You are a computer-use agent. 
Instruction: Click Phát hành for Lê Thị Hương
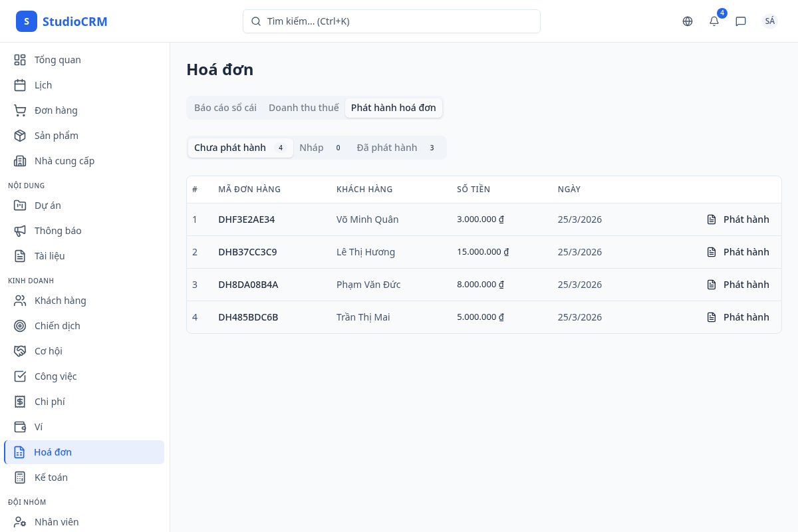pos(738,252)
